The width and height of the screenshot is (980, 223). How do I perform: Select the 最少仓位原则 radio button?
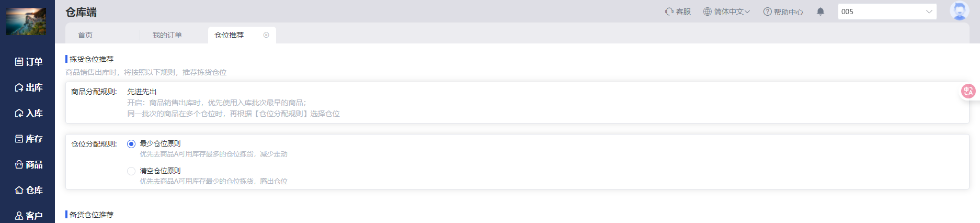tap(131, 144)
